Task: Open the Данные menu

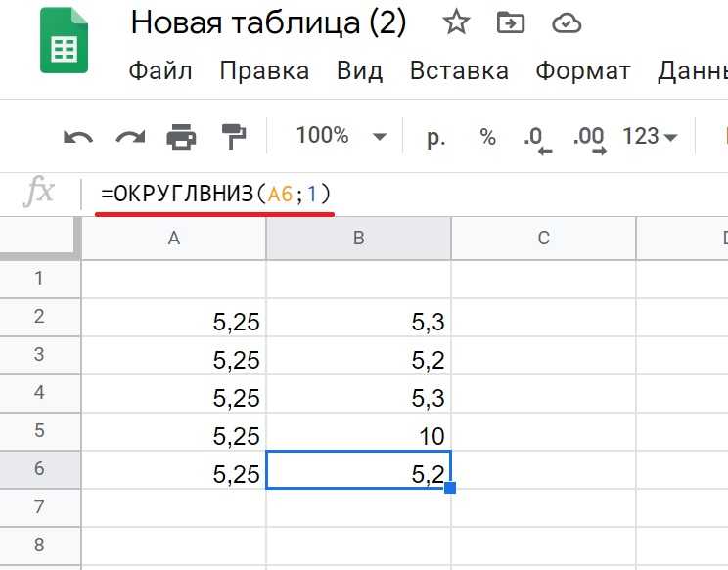Action: tap(693, 71)
